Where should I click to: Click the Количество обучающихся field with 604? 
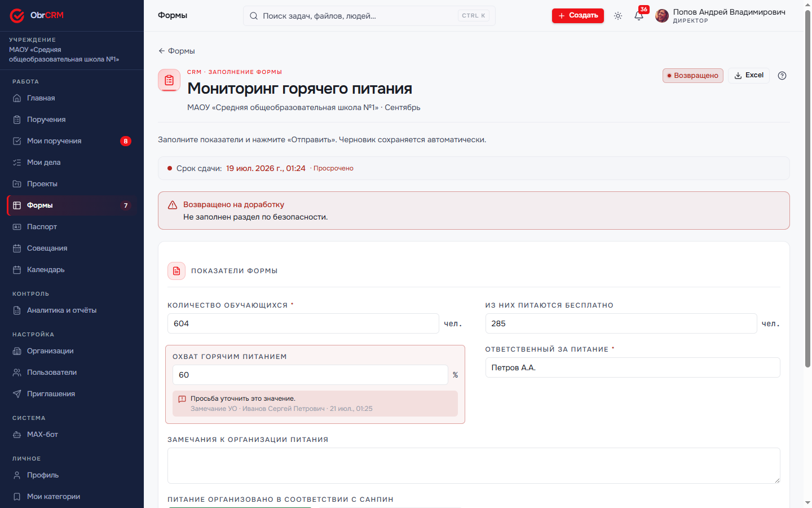click(303, 323)
